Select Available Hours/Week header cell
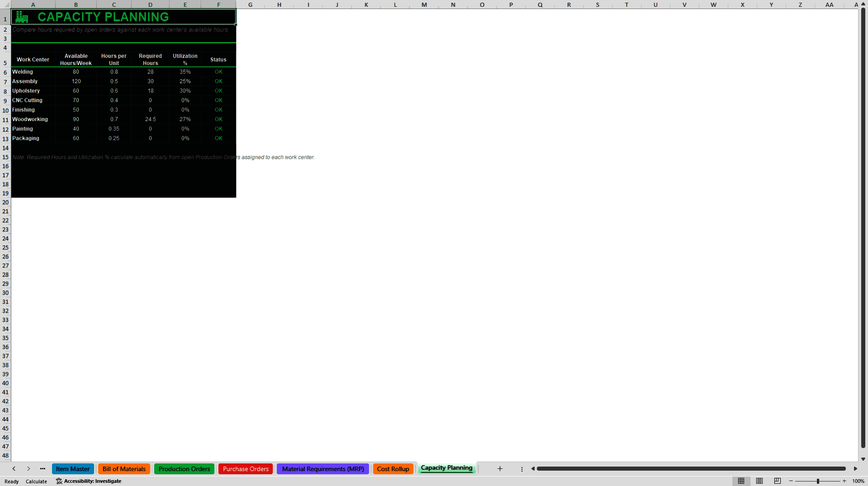Viewport: 868px width, 486px height. coord(76,60)
